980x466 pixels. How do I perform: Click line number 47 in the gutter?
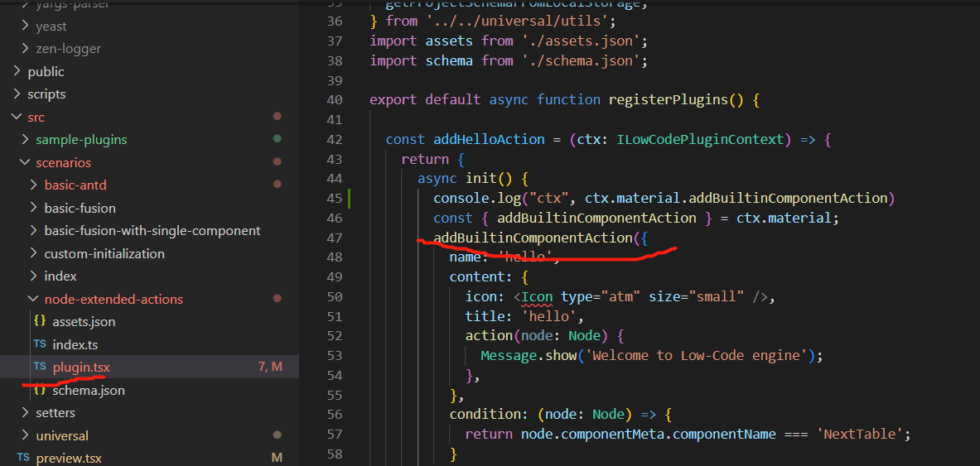335,238
